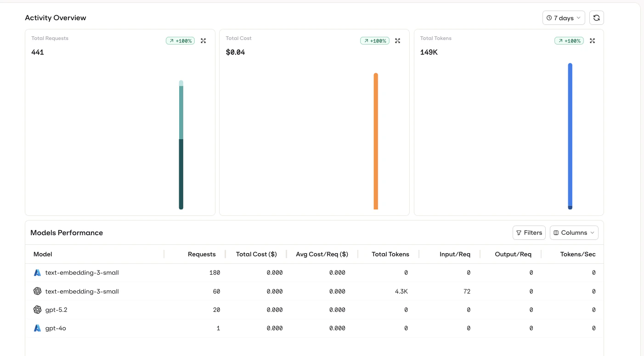Sort by the Tokens/Sec column header

point(578,254)
